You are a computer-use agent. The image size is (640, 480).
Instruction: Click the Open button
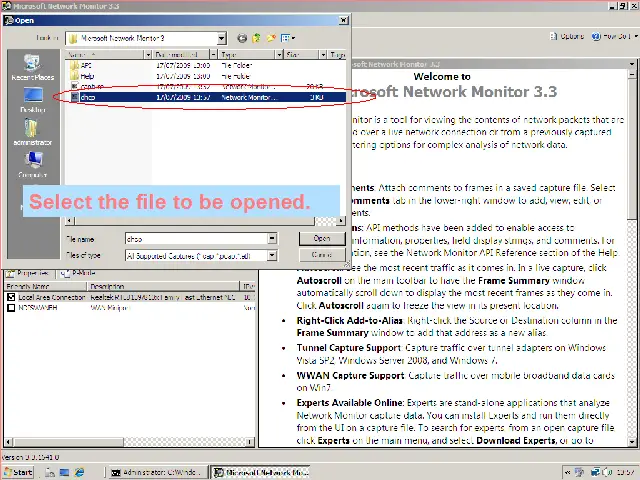(x=322, y=238)
